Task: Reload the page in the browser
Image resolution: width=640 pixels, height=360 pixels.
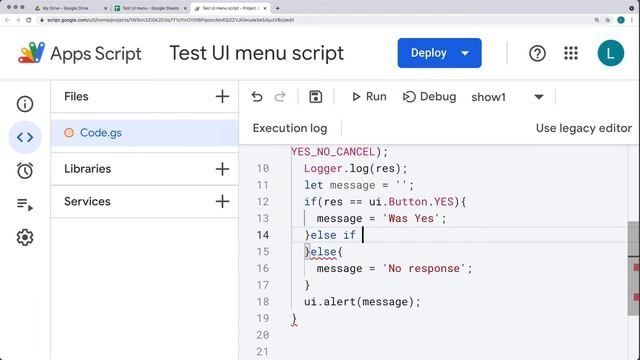Action: 29,20
